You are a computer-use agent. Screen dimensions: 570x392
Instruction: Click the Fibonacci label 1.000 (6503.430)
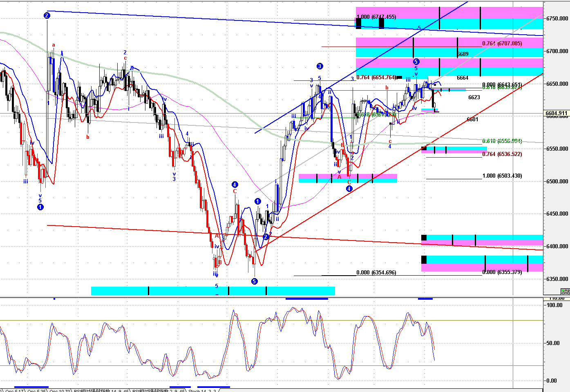pyautogui.click(x=502, y=176)
